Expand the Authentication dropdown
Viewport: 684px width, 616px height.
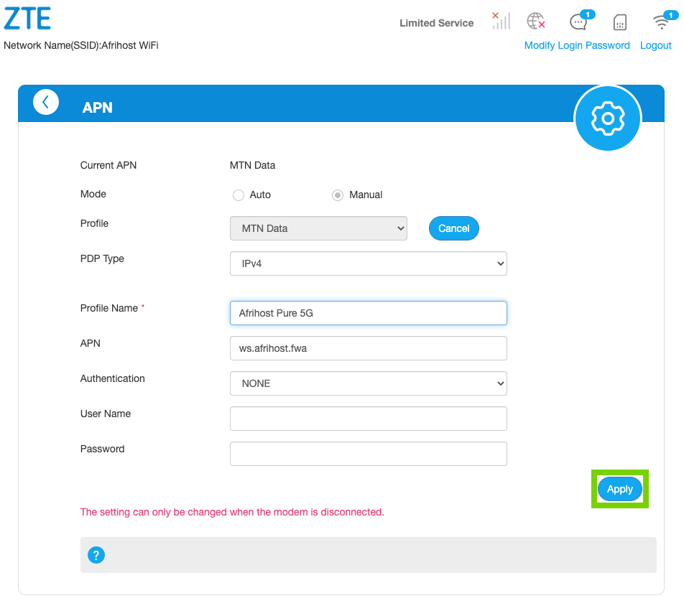tap(368, 383)
